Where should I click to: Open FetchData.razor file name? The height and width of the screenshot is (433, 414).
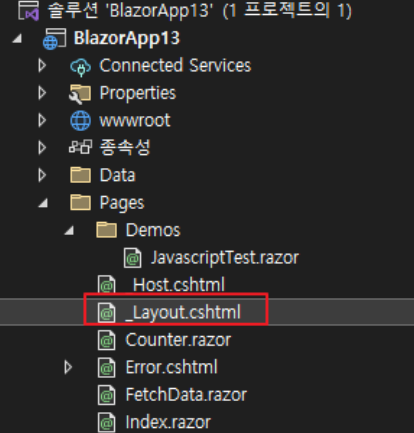(186, 395)
